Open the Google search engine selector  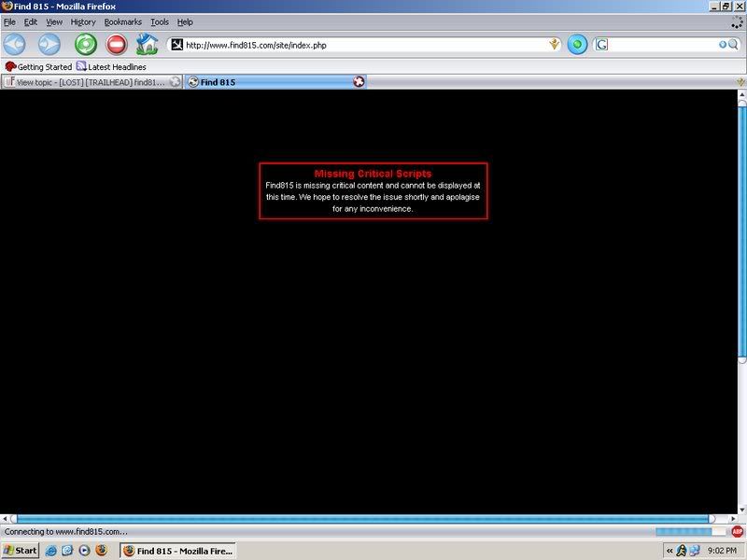coord(601,45)
